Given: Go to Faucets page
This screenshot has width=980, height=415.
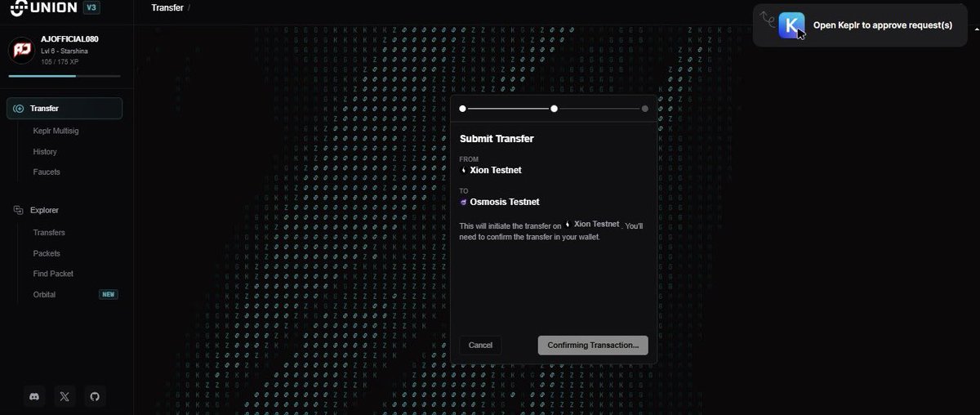Looking at the screenshot, I should click(x=47, y=172).
